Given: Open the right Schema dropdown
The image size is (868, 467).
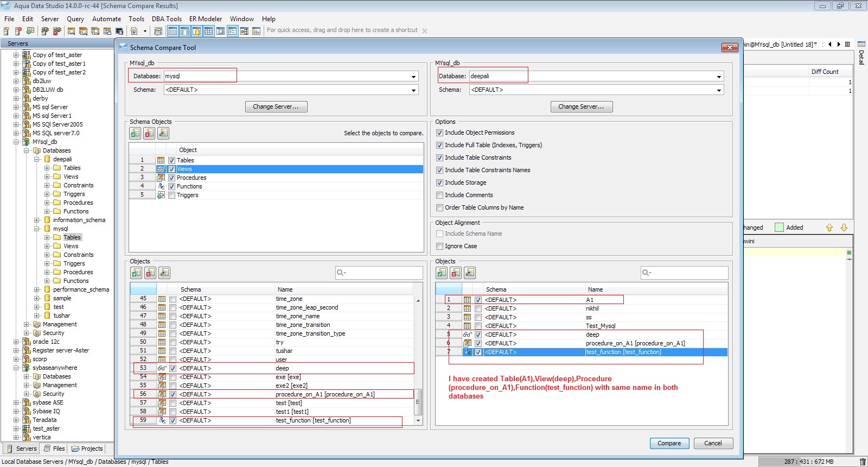Looking at the screenshot, I should [719, 90].
